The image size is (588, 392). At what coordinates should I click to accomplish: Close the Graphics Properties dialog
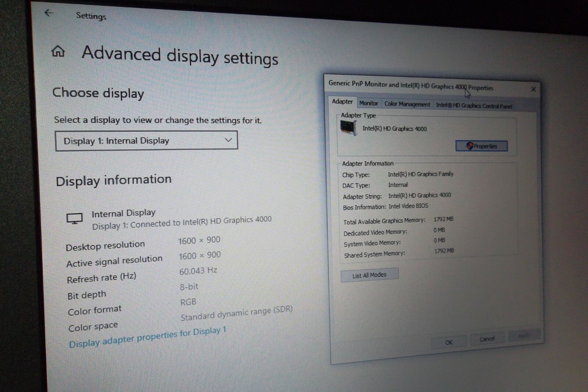pyautogui.click(x=533, y=89)
